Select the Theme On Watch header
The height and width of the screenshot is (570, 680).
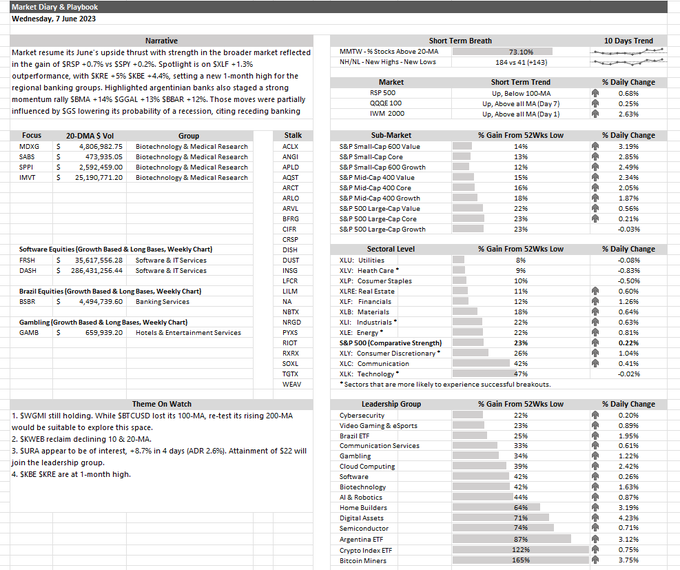161,404
